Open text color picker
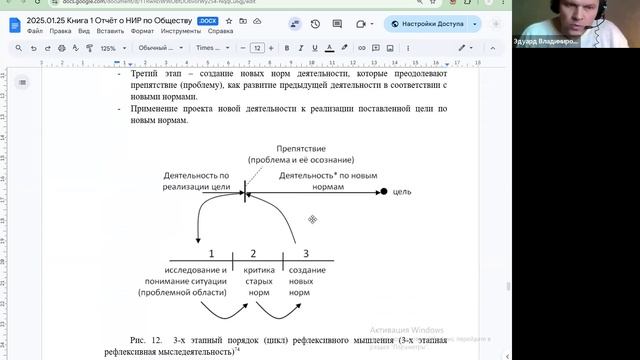Viewport: 640px width, 360px height. point(329,48)
